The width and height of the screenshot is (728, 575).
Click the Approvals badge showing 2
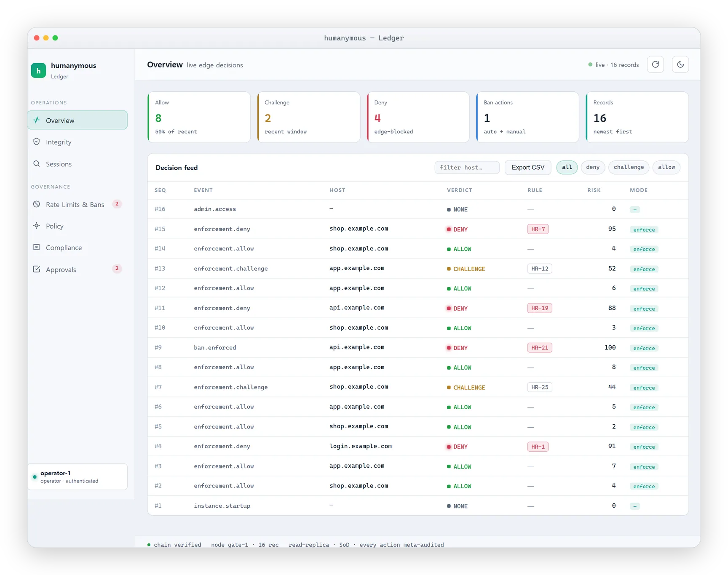click(x=117, y=269)
